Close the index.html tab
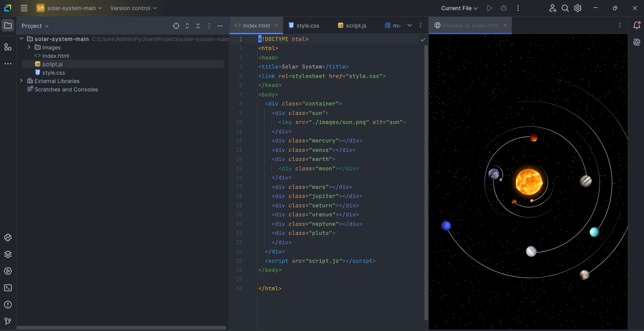The image size is (644, 331). click(x=276, y=25)
